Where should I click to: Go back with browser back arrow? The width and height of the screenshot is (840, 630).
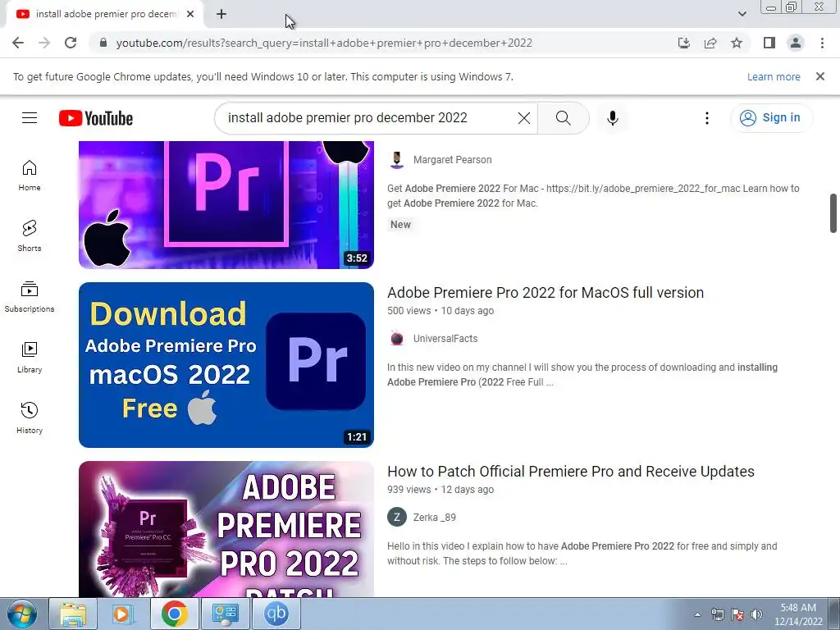[18, 43]
